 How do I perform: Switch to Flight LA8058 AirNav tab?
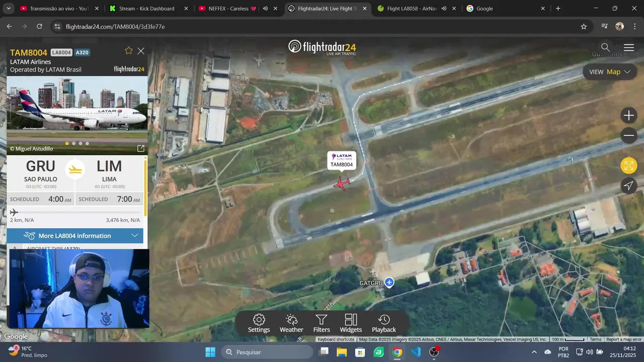[417, 9]
